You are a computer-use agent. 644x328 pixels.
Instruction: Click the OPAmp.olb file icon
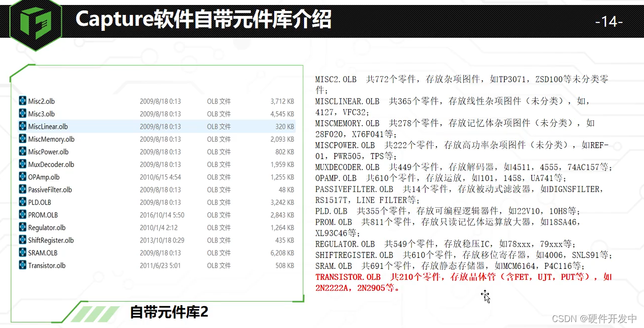22,177
